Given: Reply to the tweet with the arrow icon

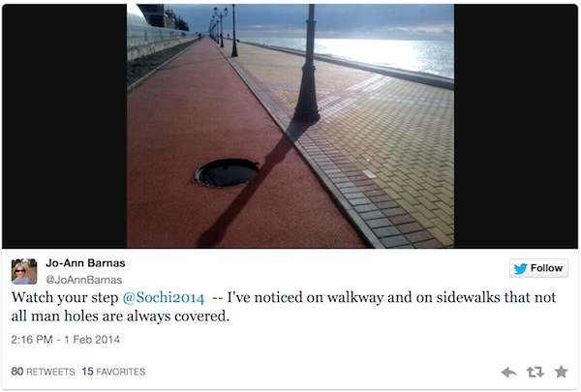Looking at the screenshot, I should [509, 372].
